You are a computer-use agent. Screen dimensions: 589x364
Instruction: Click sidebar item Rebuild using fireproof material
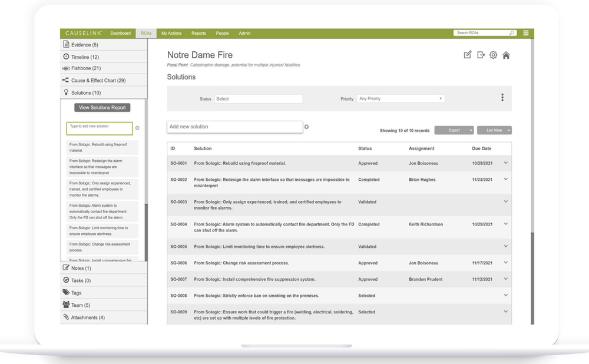102,147
